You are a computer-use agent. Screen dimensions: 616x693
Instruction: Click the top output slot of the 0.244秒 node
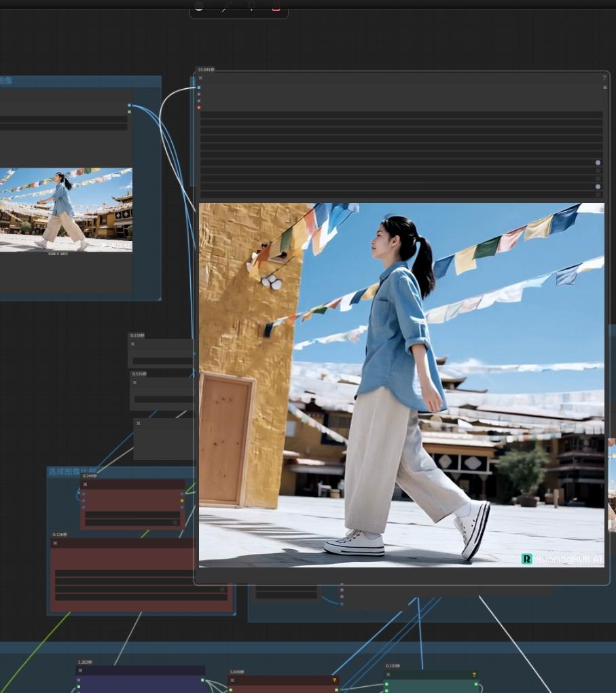pyautogui.click(x=182, y=494)
